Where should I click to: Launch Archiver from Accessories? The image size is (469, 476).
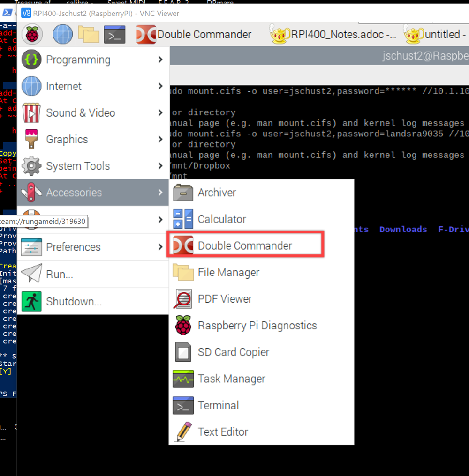tap(261, 193)
